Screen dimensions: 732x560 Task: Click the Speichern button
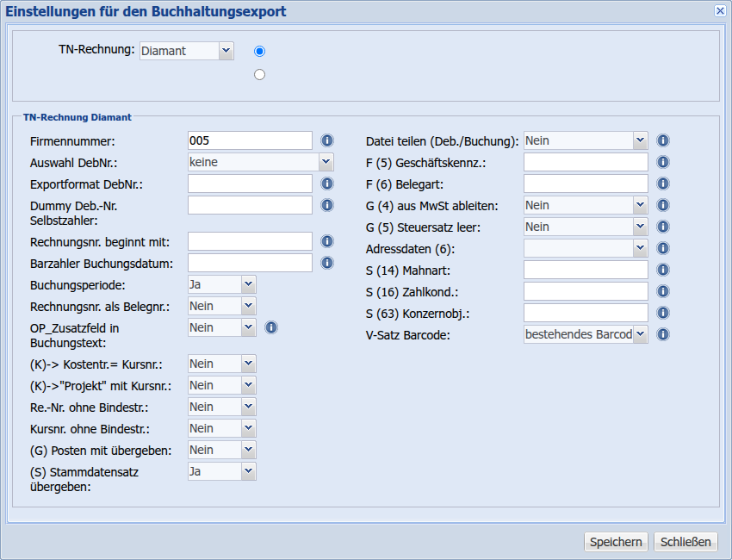pyautogui.click(x=616, y=542)
